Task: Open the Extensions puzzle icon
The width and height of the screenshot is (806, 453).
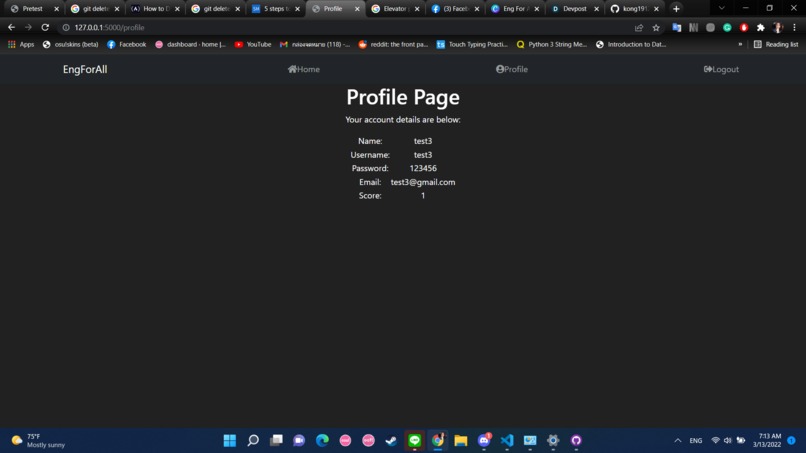Action: (x=761, y=28)
